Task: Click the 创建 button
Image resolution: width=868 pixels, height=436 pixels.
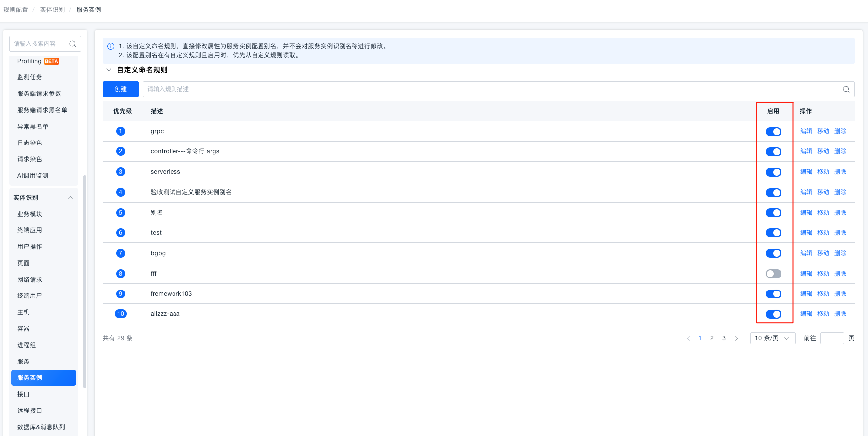Action: pyautogui.click(x=121, y=89)
